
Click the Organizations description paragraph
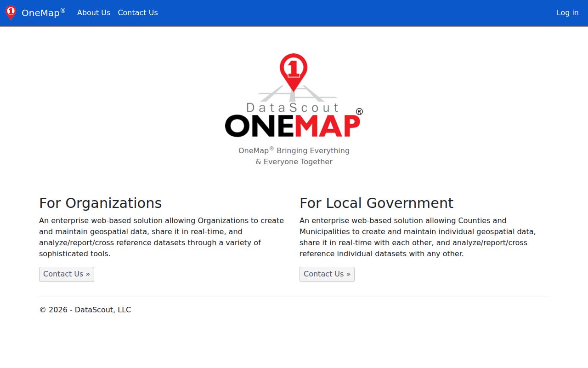click(162, 237)
